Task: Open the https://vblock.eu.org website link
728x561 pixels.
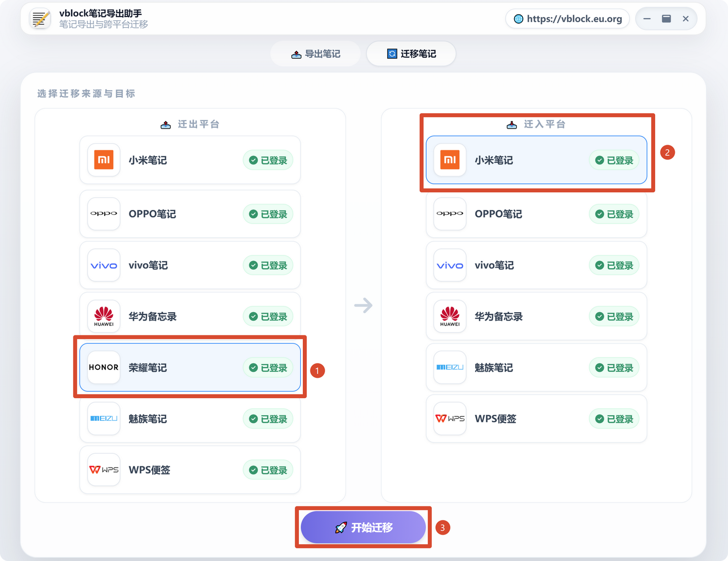Action: [x=568, y=19]
